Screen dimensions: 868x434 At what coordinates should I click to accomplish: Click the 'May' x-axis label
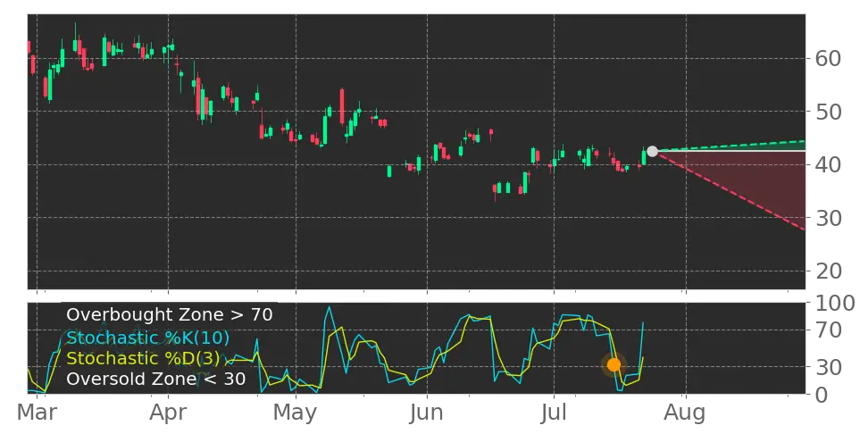click(296, 414)
